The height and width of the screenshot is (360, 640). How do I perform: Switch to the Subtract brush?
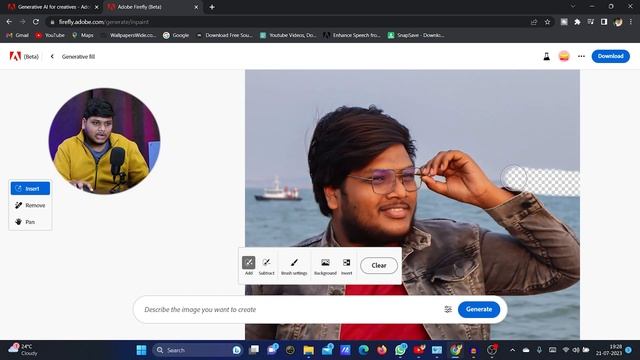point(267,265)
